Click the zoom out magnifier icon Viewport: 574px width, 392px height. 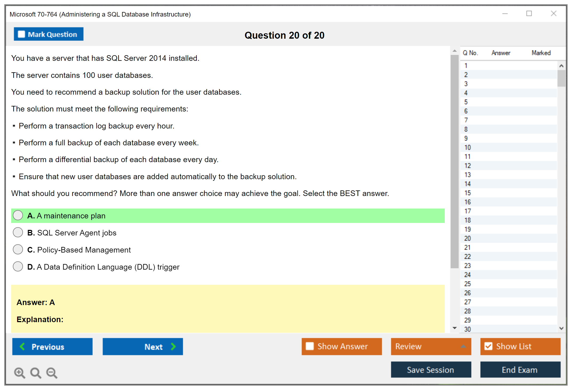click(x=52, y=373)
